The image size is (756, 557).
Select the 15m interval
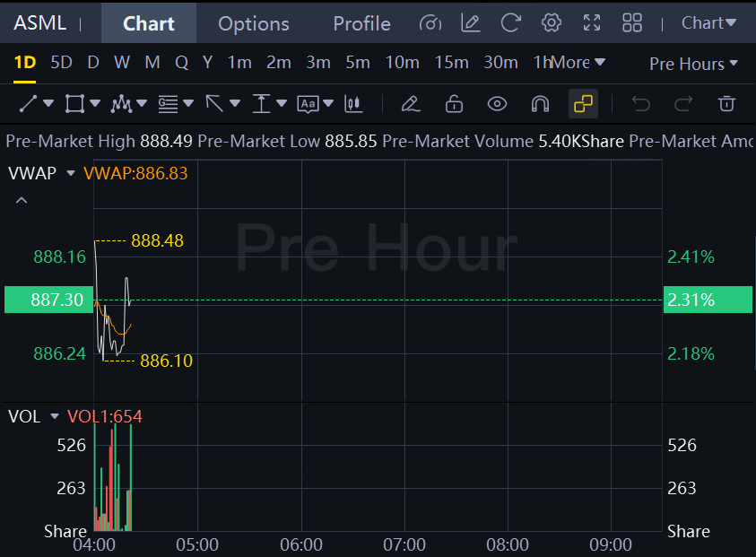(x=451, y=62)
